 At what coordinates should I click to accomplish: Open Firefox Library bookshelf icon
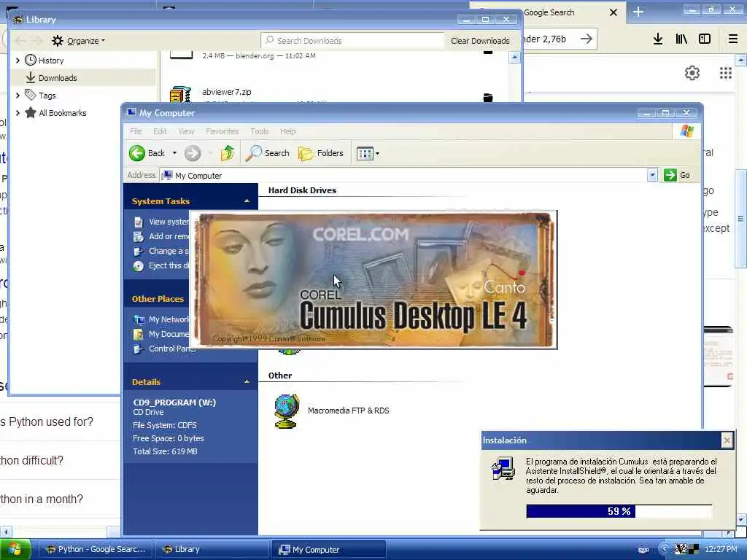(681, 39)
